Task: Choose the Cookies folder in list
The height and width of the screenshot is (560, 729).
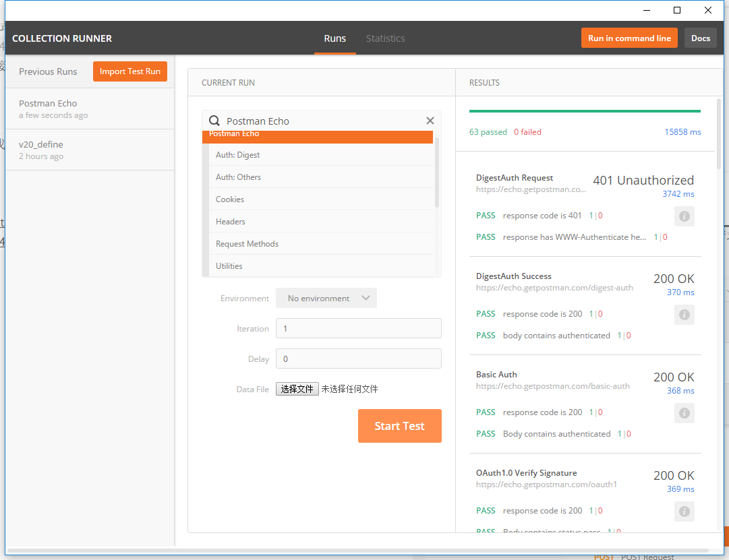Action: click(230, 199)
